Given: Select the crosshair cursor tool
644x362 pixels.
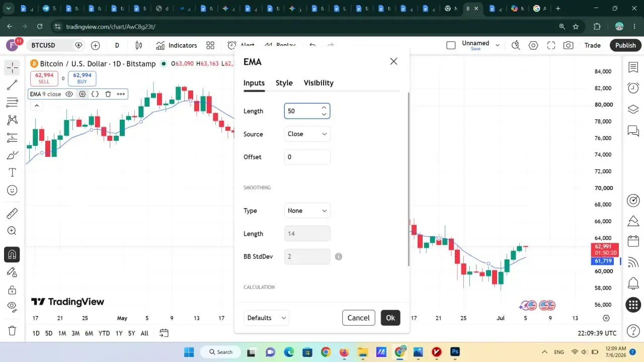Looking at the screenshot, I should click(x=12, y=67).
